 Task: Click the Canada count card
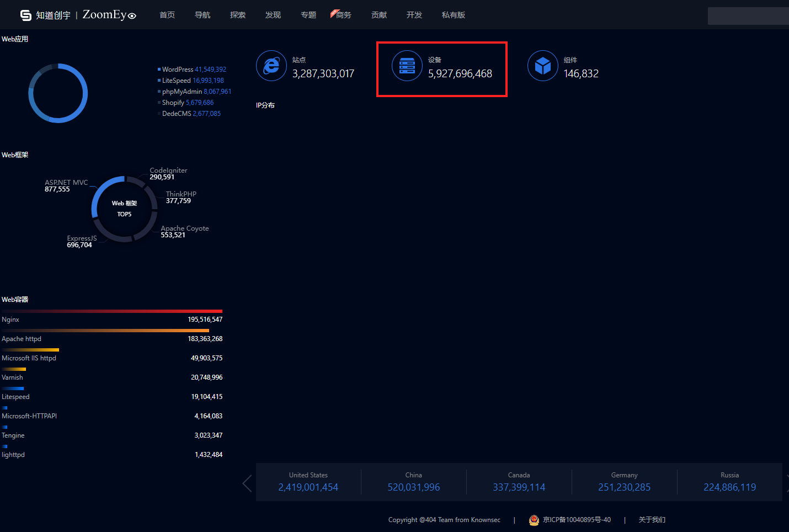coord(519,482)
